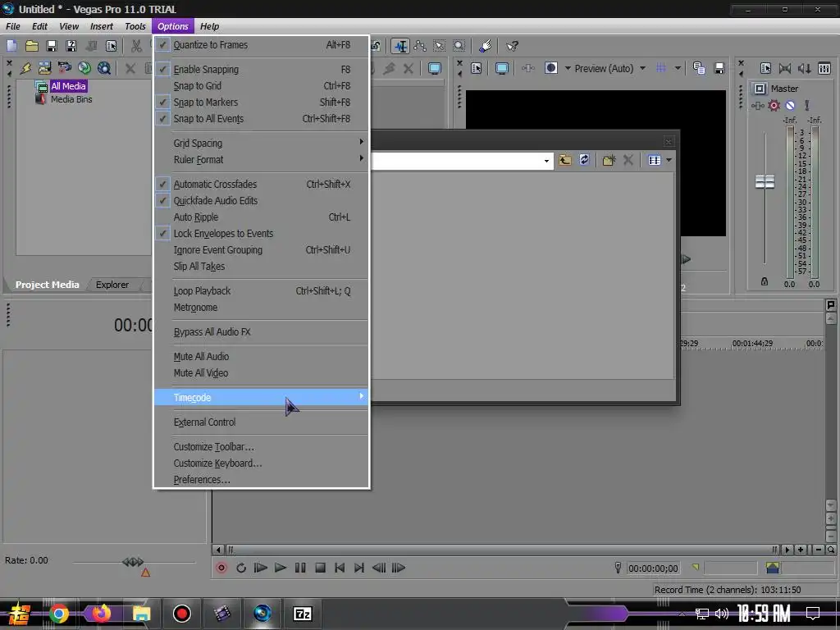Expand the Timecode submenu

262,398
